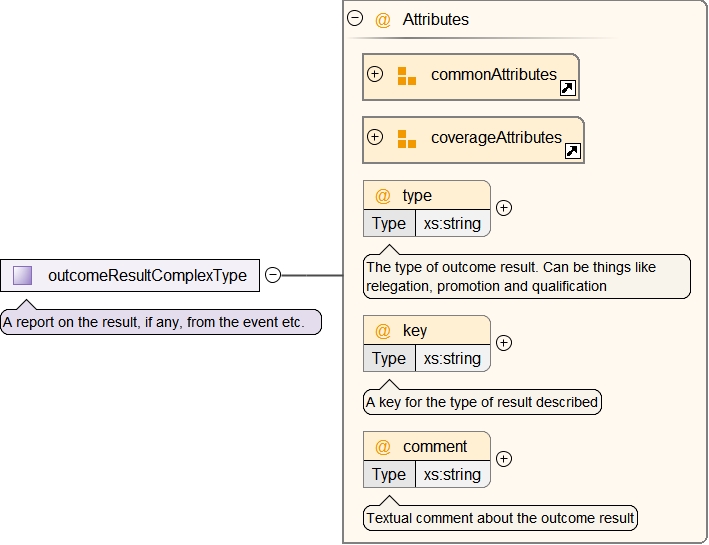This screenshot has height=545, width=709.
Task: Expand the key attribute details
Action: tap(504, 343)
